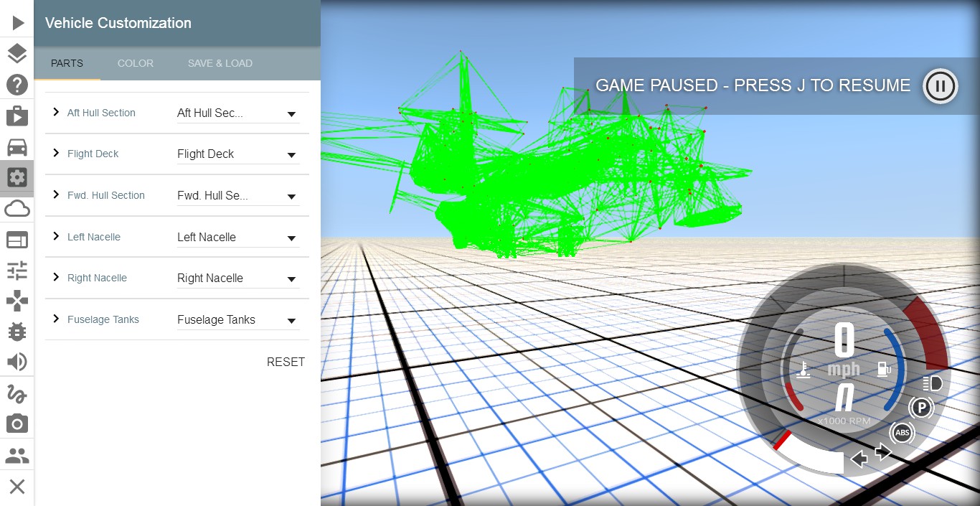This screenshot has height=506, width=980.
Task: Click the ABS indicator on gauge
Action: (903, 433)
